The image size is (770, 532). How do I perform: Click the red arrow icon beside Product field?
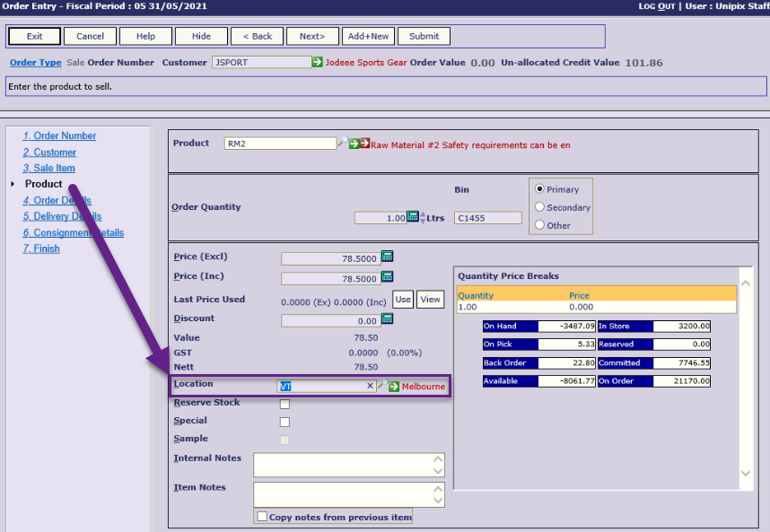click(365, 144)
